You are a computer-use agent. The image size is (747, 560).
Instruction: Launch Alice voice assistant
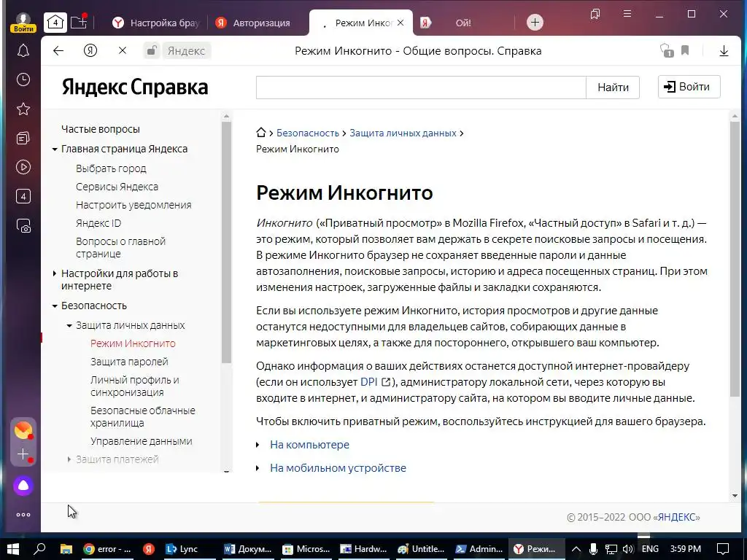click(x=23, y=486)
